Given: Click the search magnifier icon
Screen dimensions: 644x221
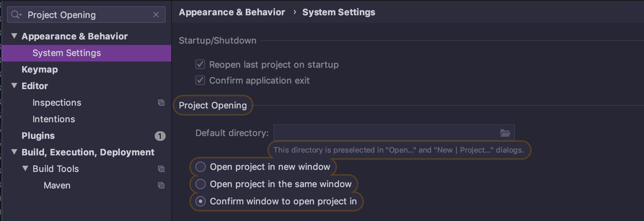Looking at the screenshot, I should pyautogui.click(x=17, y=15).
